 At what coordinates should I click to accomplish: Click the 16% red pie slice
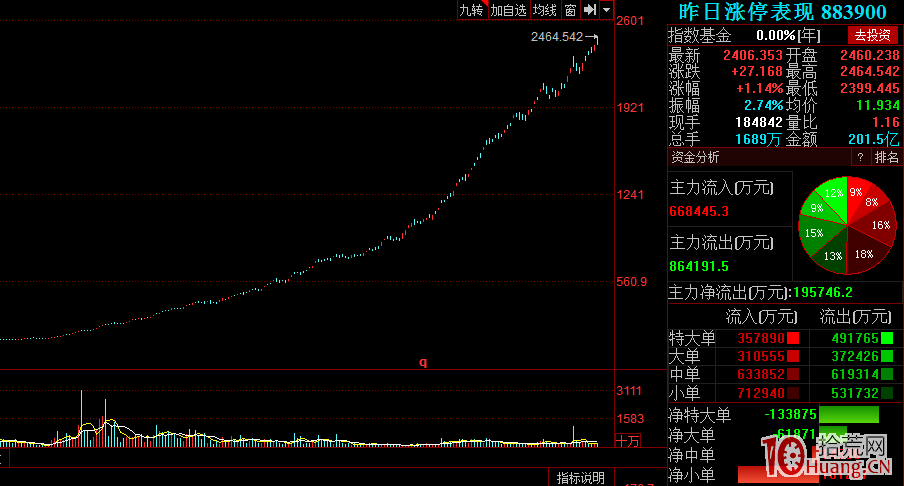879,225
